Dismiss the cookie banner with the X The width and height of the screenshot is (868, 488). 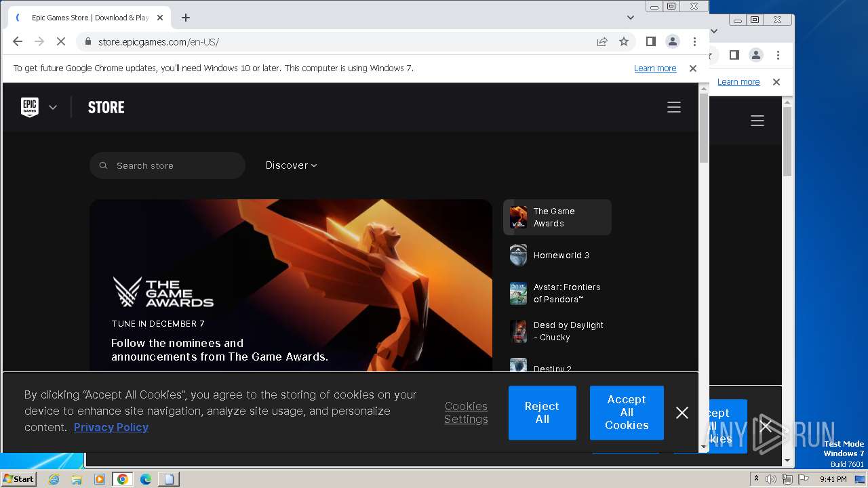coord(682,413)
